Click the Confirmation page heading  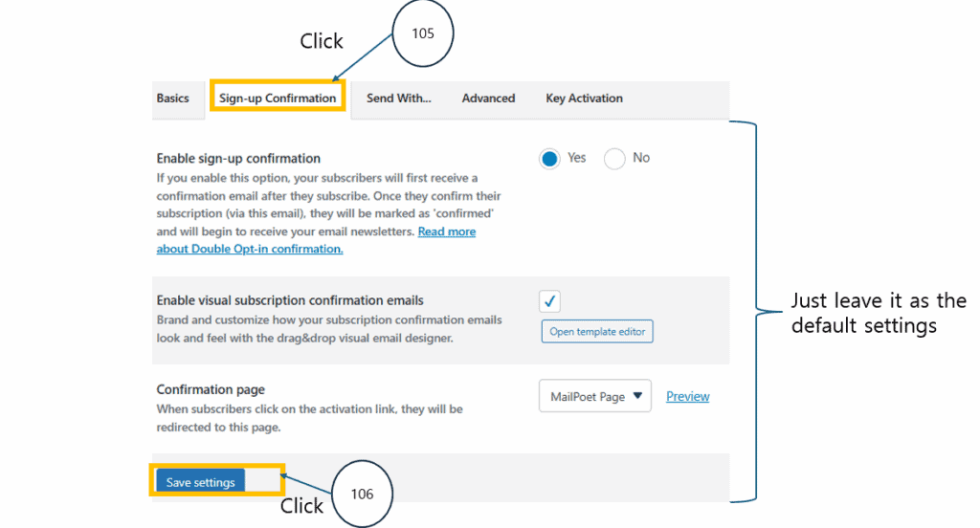211,389
